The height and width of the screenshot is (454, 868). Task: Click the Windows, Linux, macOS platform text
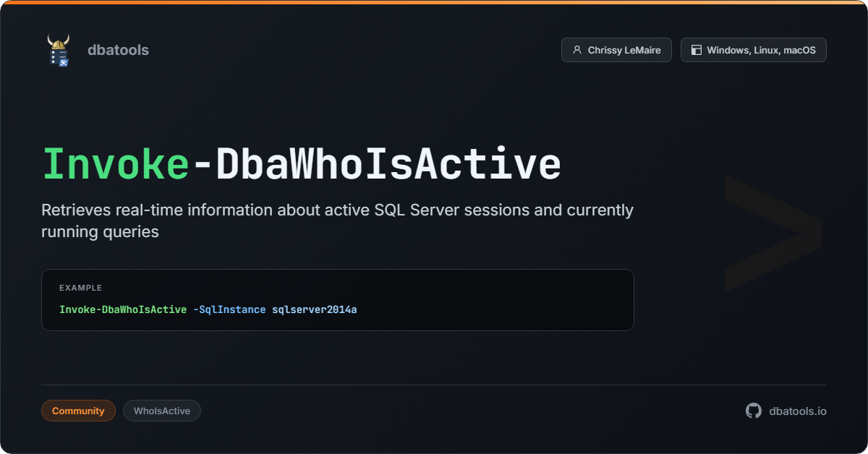click(761, 50)
